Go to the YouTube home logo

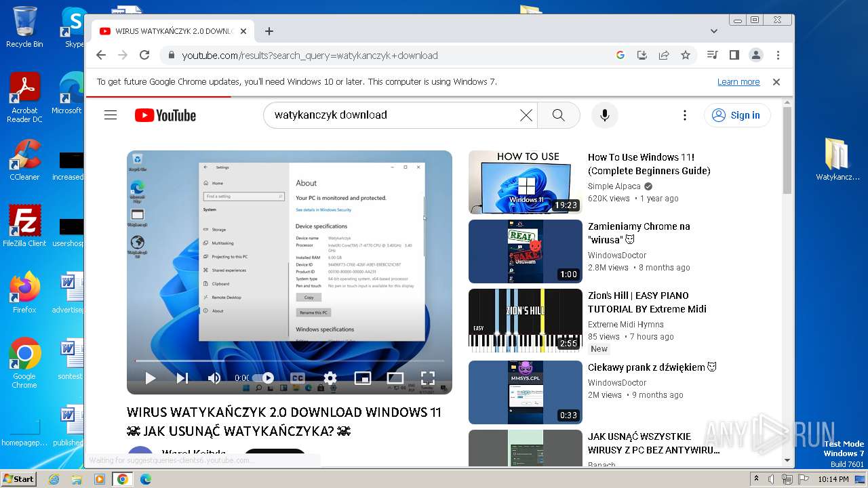pos(165,115)
